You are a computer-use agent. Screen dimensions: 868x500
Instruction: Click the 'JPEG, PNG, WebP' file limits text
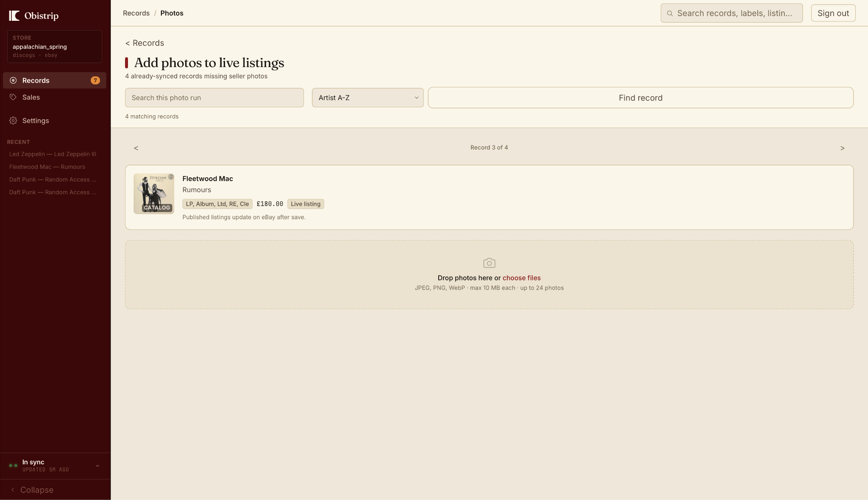(489, 288)
